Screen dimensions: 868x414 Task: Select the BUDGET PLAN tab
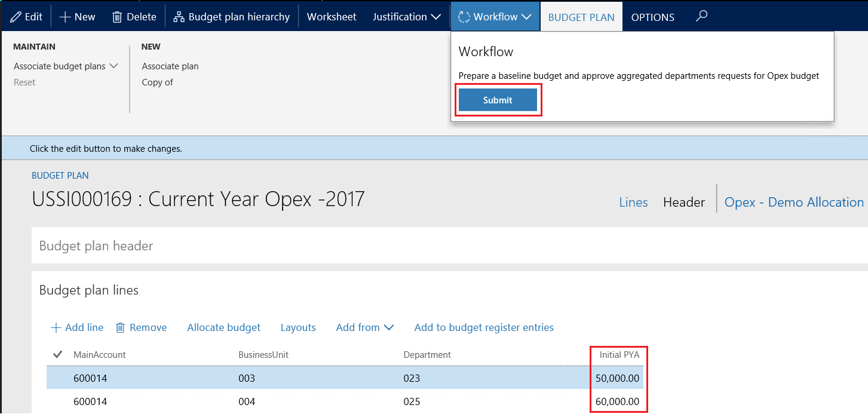coord(581,16)
